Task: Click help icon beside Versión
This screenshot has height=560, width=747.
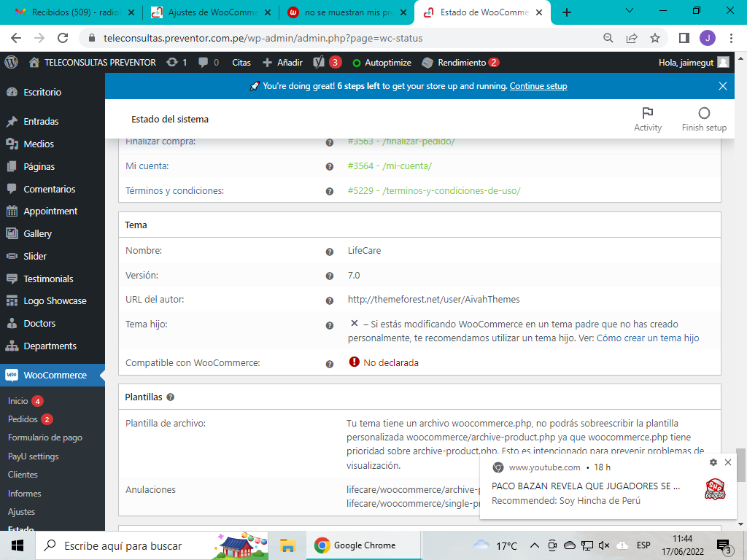Action: 329,276
